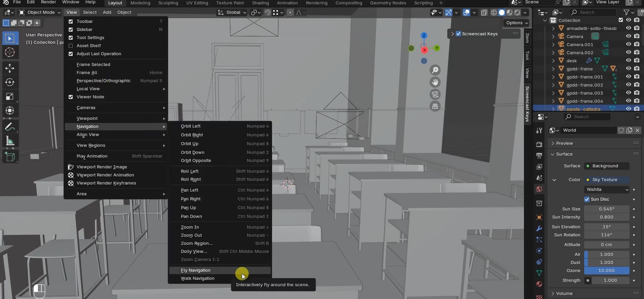Screen dimensions: 644x299
Task: Select the Cursor tool
Action: pyautogui.click(x=10, y=52)
